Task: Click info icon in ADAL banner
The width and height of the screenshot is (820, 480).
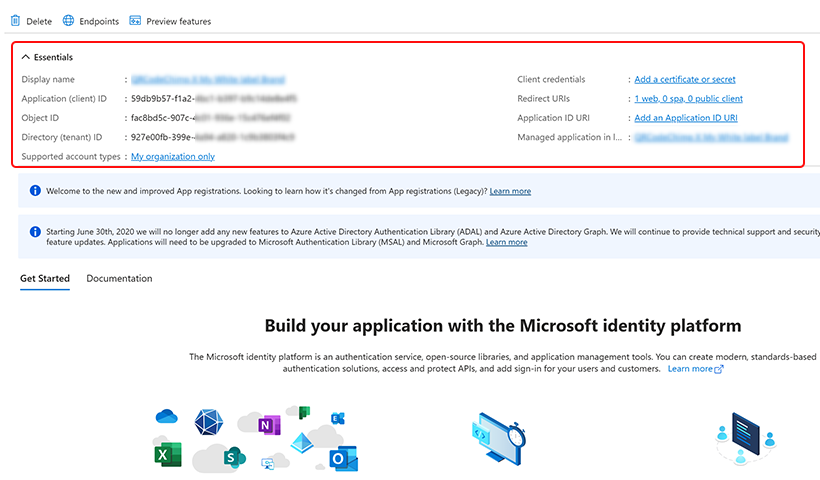Action: click(x=35, y=232)
